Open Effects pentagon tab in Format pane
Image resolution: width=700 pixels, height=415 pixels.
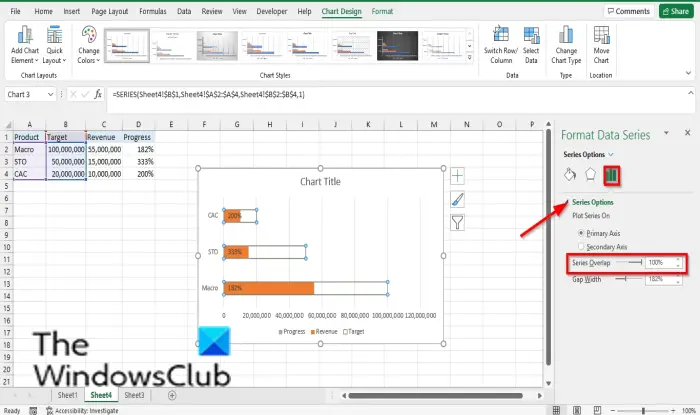(590, 174)
